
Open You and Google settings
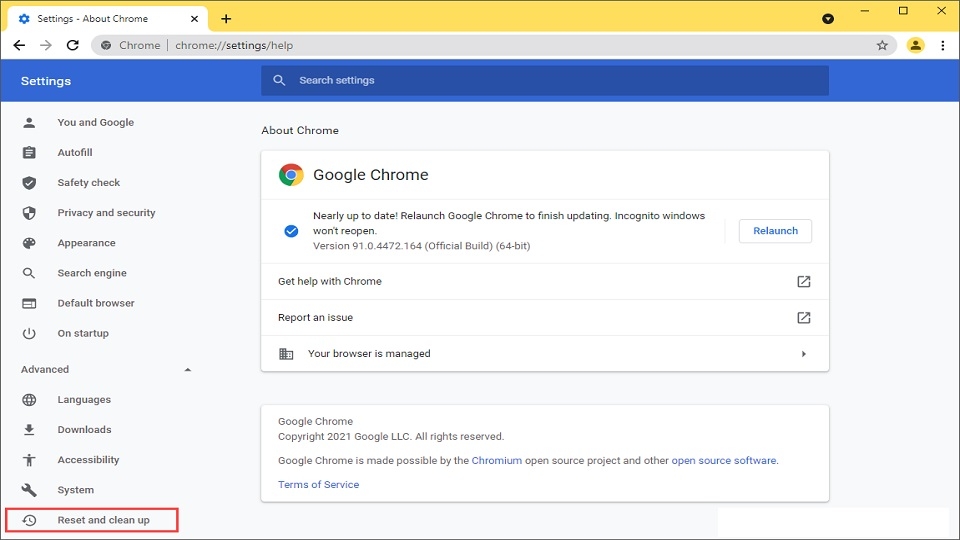coord(96,122)
